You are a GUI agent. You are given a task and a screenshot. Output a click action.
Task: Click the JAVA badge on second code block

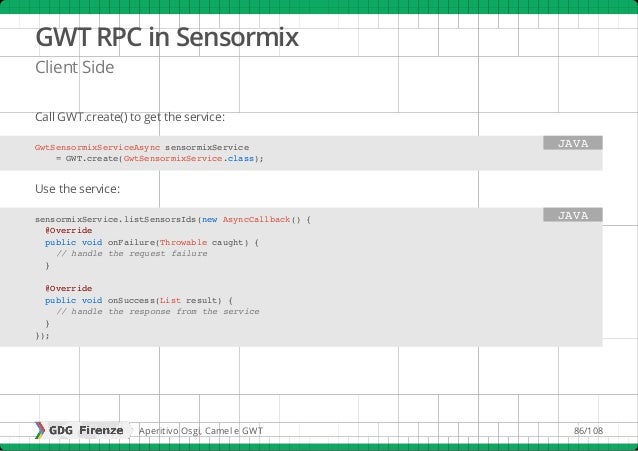572,215
